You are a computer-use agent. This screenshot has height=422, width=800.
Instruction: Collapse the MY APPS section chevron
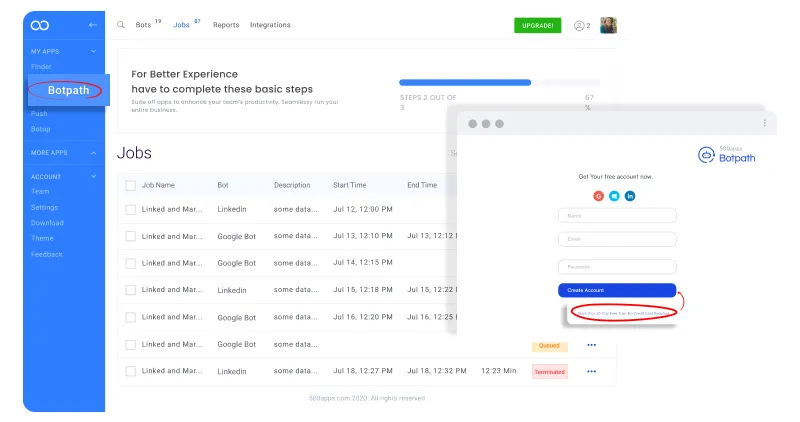point(93,51)
